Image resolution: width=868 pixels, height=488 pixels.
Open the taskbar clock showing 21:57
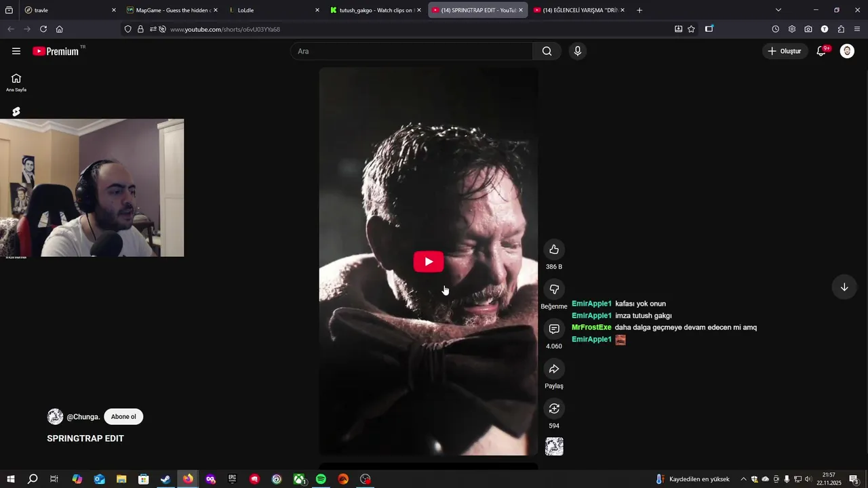[x=829, y=479]
